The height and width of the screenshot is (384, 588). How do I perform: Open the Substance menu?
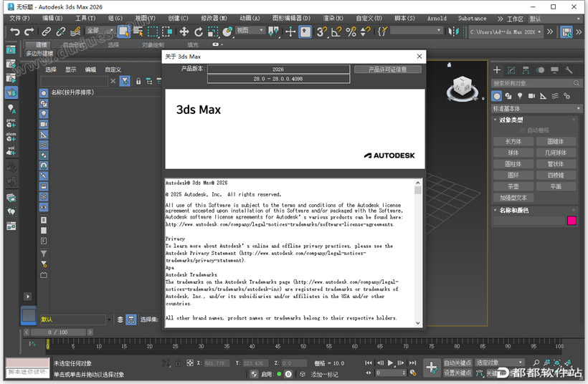point(472,19)
